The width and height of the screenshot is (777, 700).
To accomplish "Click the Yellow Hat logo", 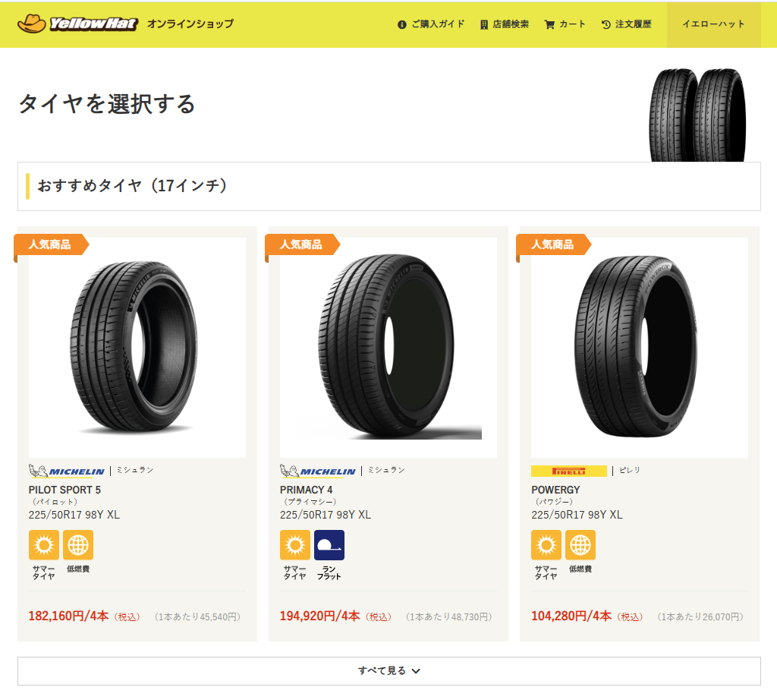I will pos(78,24).
